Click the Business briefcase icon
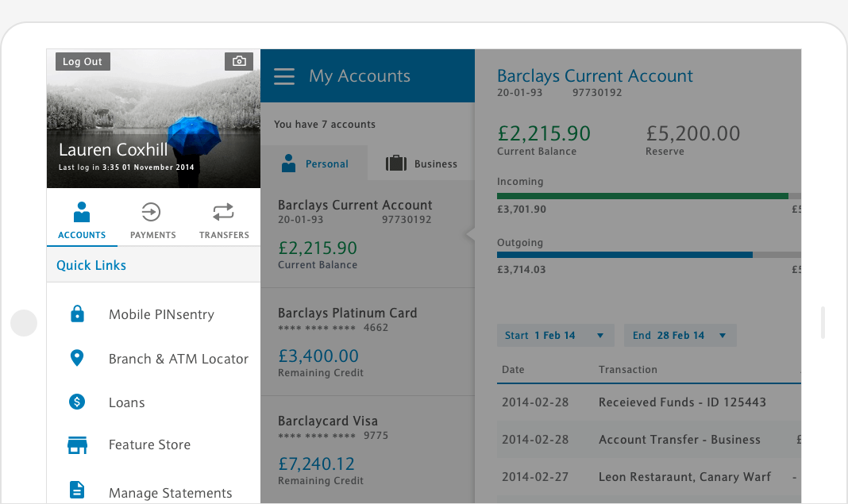This screenshot has width=848, height=504. [x=396, y=163]
